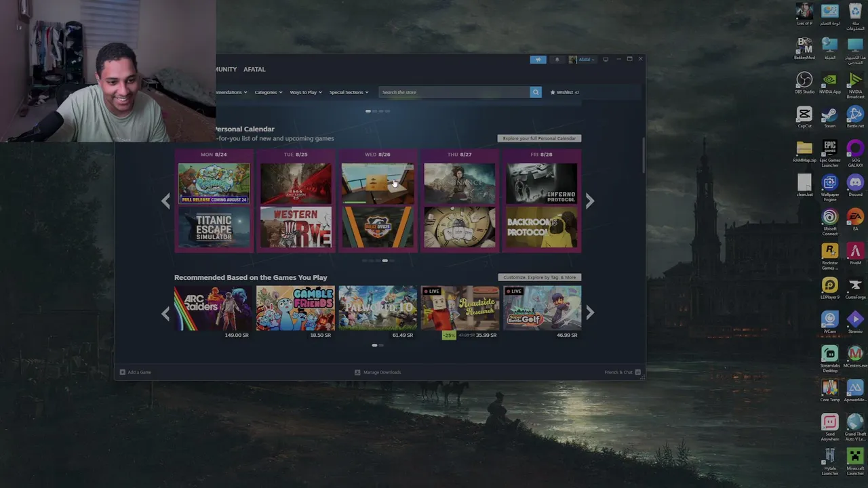This screenshot has height=488, width=868.
Task: Focus the Search the store field
Action: pyautogui.click(x=454, y=92)
